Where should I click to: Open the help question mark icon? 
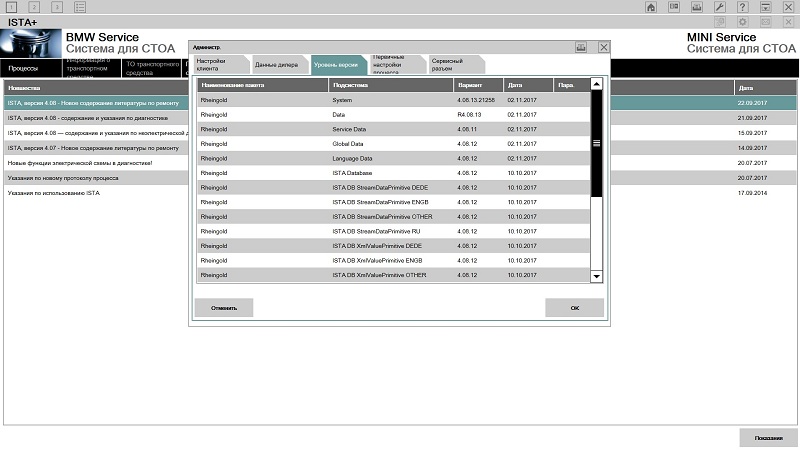pos(743,7)
